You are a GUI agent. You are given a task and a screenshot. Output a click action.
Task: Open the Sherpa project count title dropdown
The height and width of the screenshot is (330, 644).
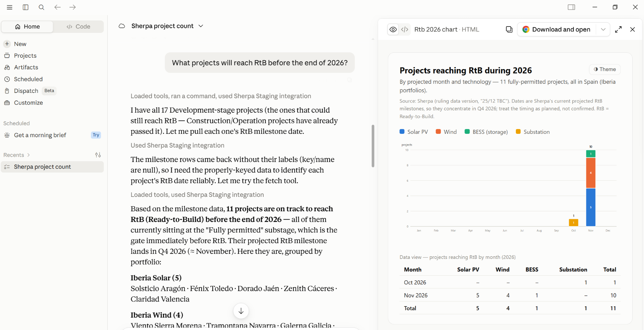(201, 26)
